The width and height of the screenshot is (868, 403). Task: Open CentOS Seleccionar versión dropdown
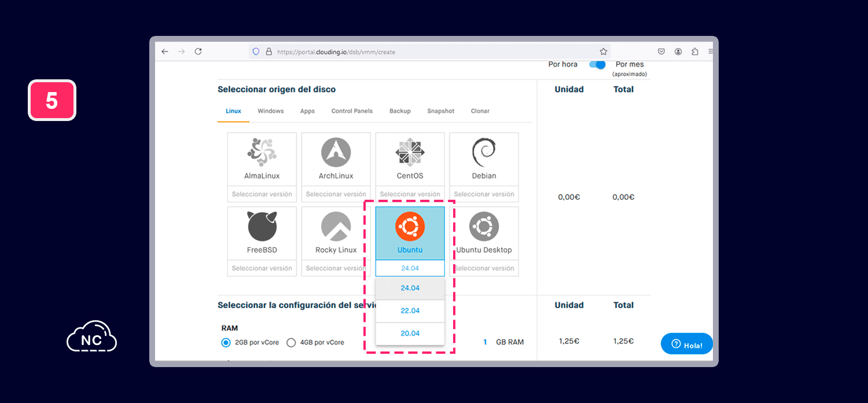tap(410, 194)
